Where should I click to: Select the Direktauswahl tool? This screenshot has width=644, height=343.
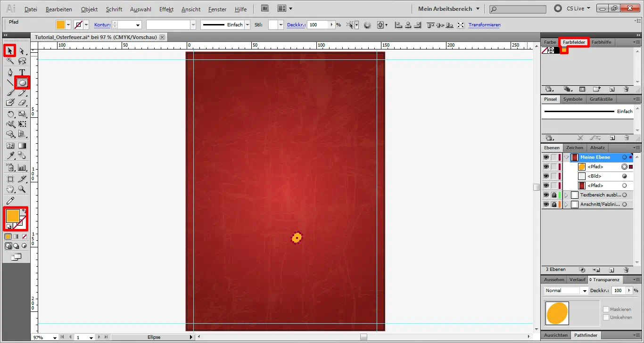pos(22,50)
